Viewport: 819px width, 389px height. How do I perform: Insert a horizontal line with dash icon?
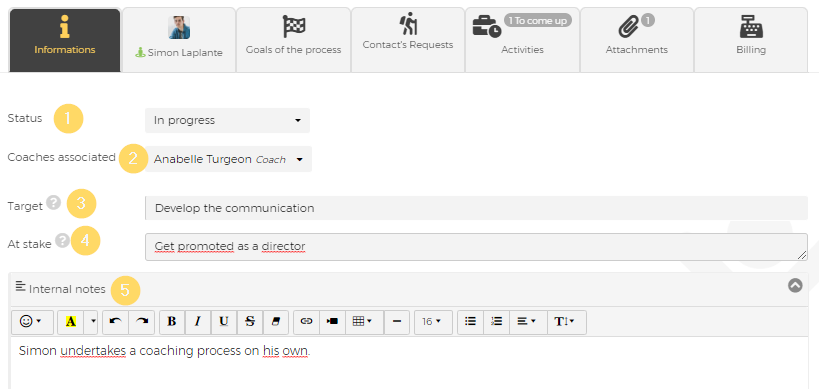[x=396, y=322]
